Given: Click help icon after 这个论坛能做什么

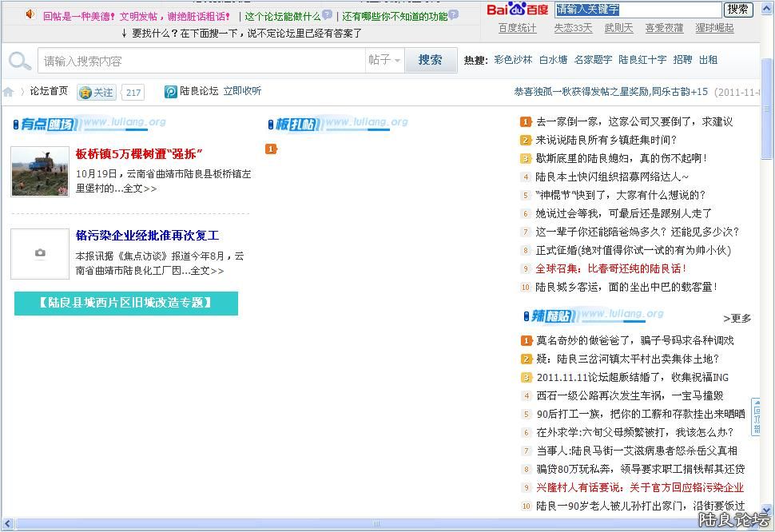Looking at the screenshot, I should [x=328, y=15].
